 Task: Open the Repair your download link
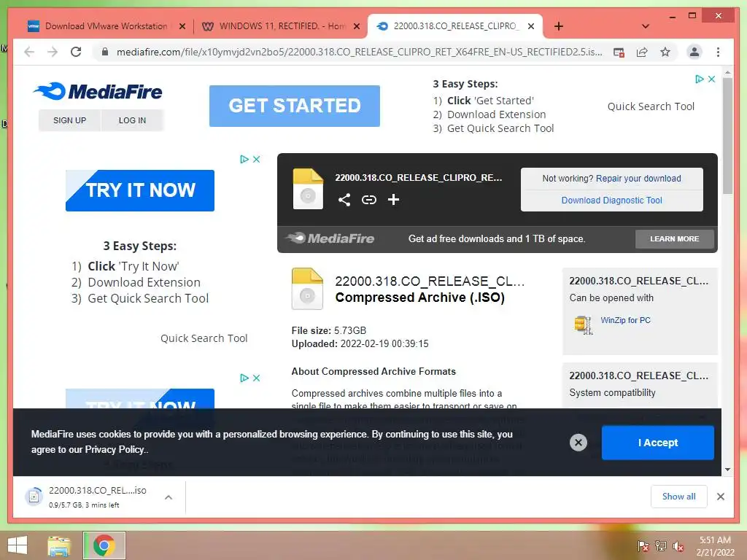point(638,179)
